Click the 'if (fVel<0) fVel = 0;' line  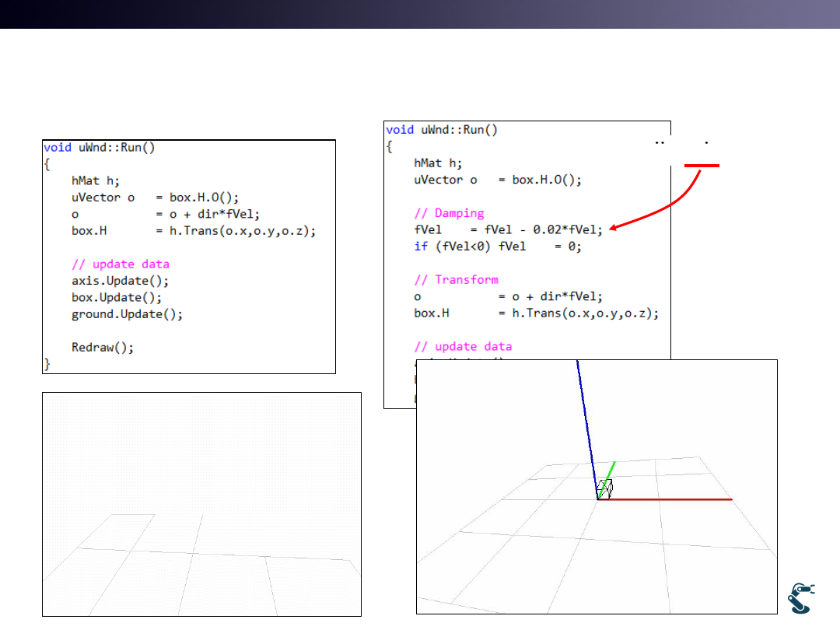[x=498, y=247]
